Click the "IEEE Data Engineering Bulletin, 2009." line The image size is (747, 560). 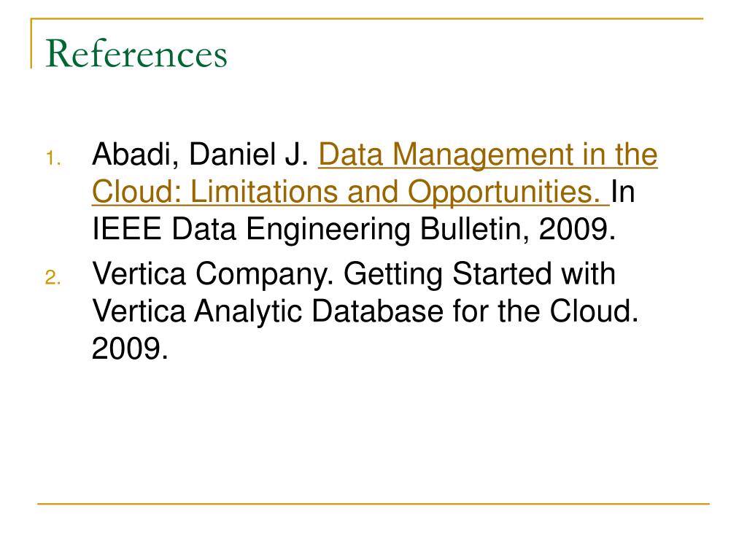tap(354, 229)
